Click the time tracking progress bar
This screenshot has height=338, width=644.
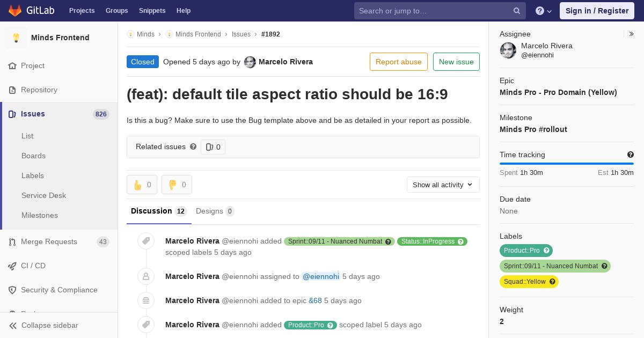point(566,164)
